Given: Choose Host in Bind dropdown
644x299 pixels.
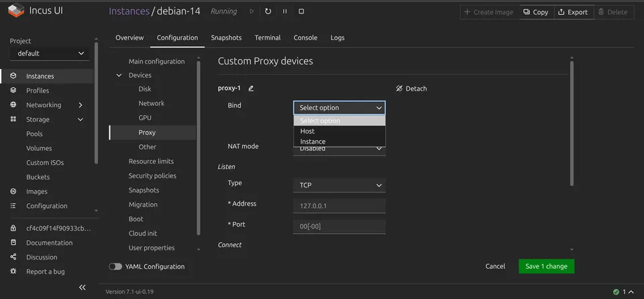Looking at the screenshot, I should (339, 131).
